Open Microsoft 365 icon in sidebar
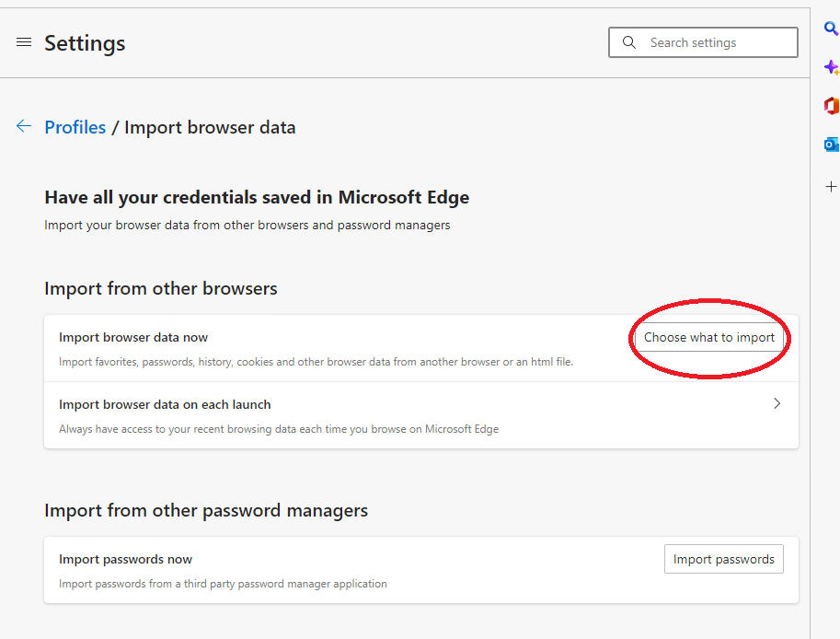This screenshot has height=639, width=840. [x=831, y=106]
